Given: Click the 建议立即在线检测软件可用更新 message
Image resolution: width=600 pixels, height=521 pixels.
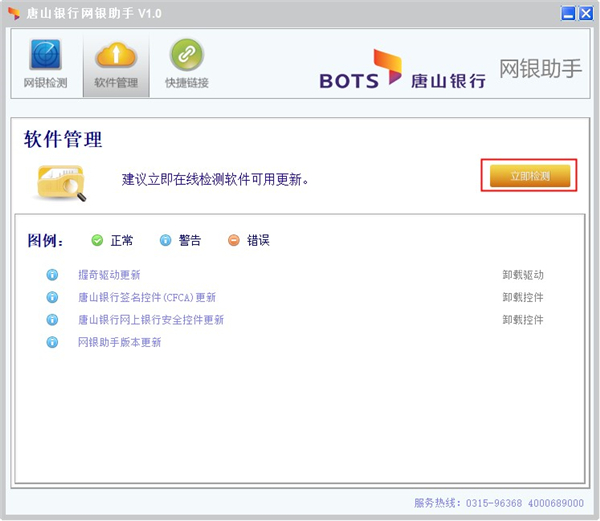Looking at the screenshot, I should (215, 179).
